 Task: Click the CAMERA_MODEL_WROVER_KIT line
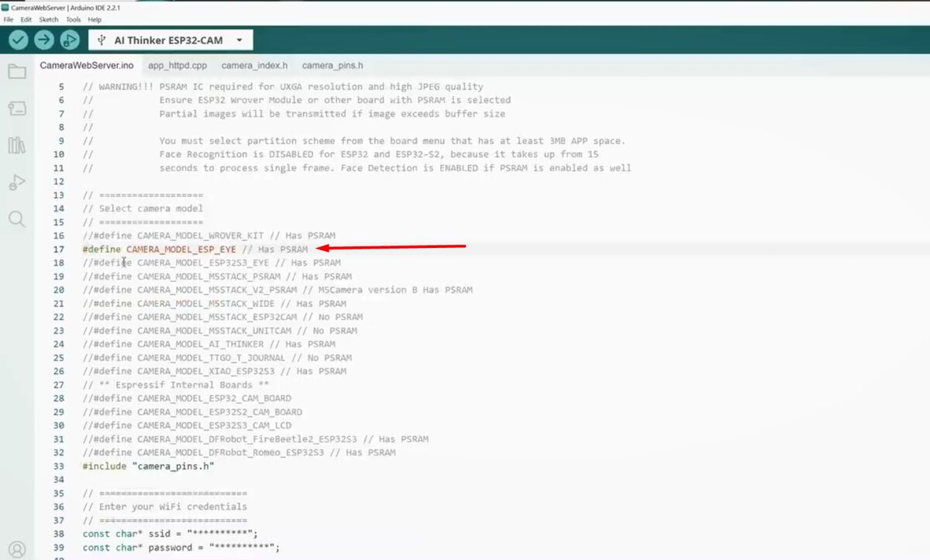209,235
